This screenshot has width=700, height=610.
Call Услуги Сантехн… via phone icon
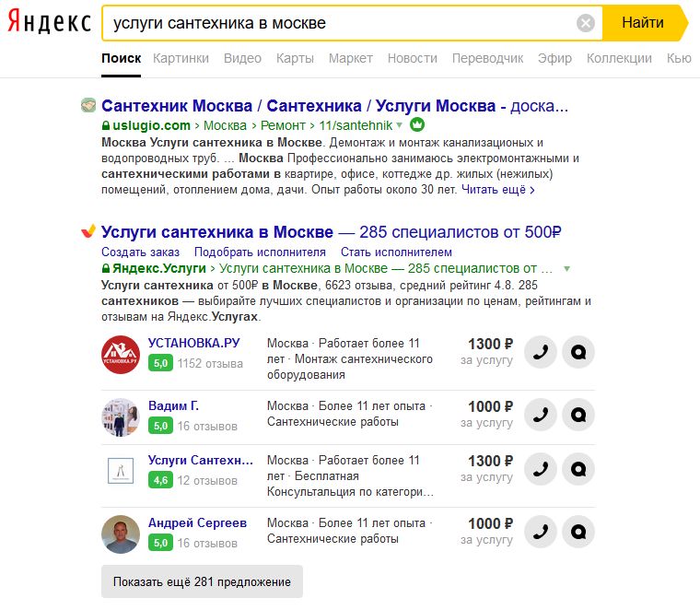point(540,469)
